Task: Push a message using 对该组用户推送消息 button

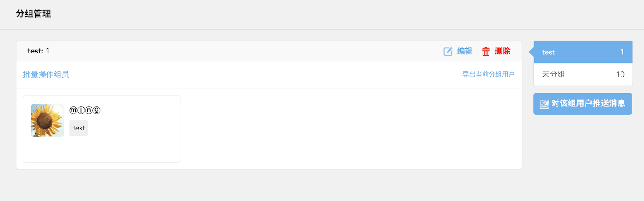Action: tap(583, 104)
